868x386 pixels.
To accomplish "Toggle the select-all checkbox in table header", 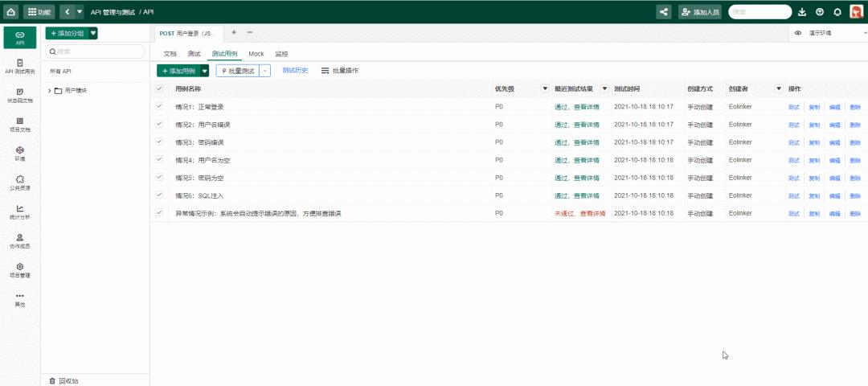I will tap(159, 88).
